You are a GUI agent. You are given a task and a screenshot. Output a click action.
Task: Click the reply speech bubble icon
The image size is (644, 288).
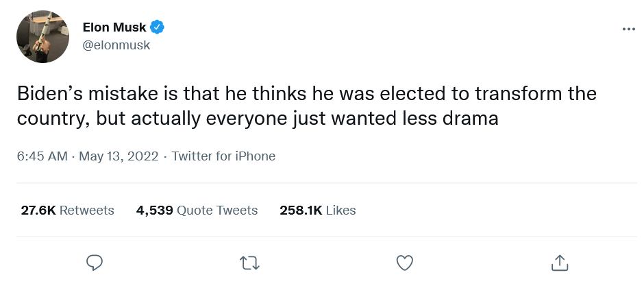[95, 262]
